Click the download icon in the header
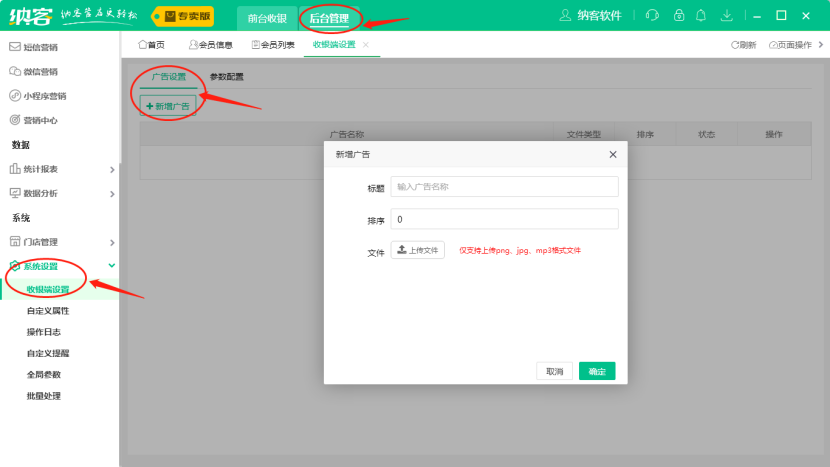This screenshot has height=467, width=830. [727, 15]
